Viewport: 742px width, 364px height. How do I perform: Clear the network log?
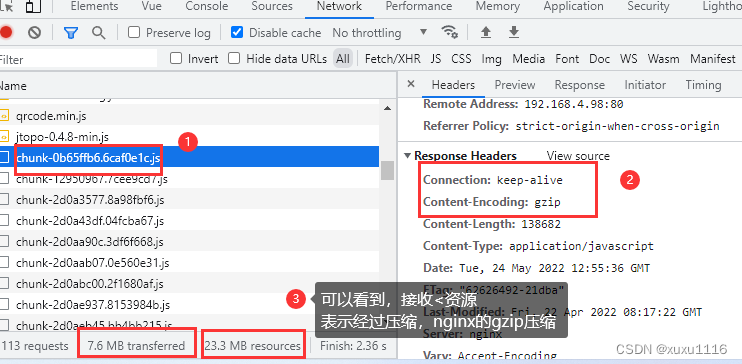coord(34,32)
